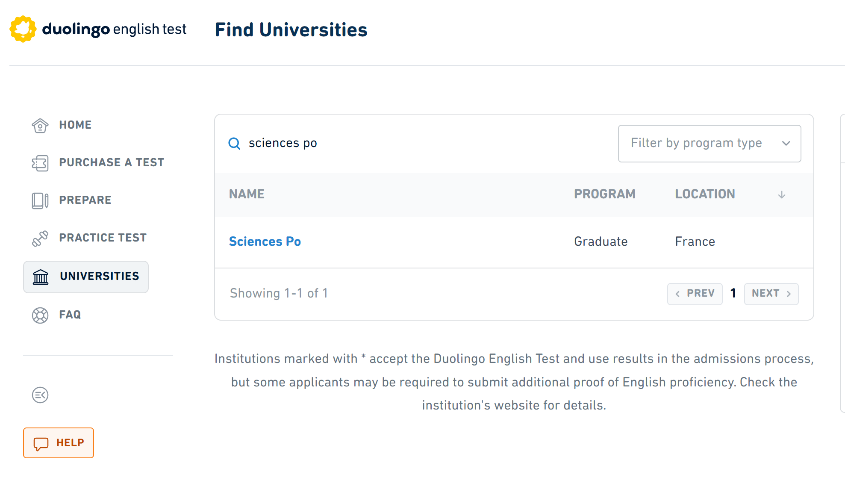
Task: Click the Home house icon
Action: pos(40,125)
